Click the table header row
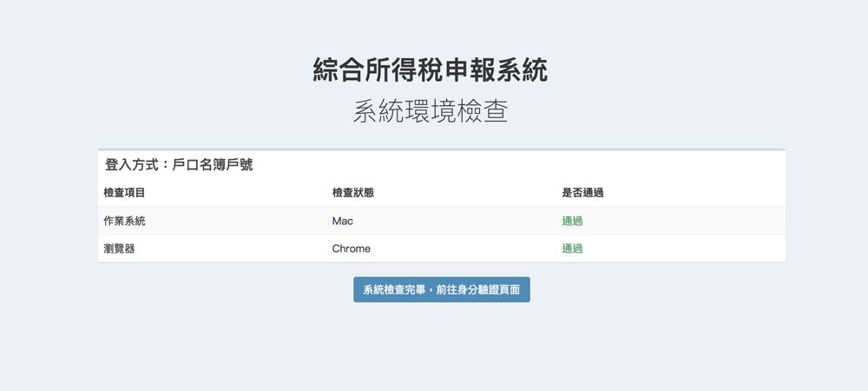Viewport: 868px width, 391px height. tap(451, 193)
